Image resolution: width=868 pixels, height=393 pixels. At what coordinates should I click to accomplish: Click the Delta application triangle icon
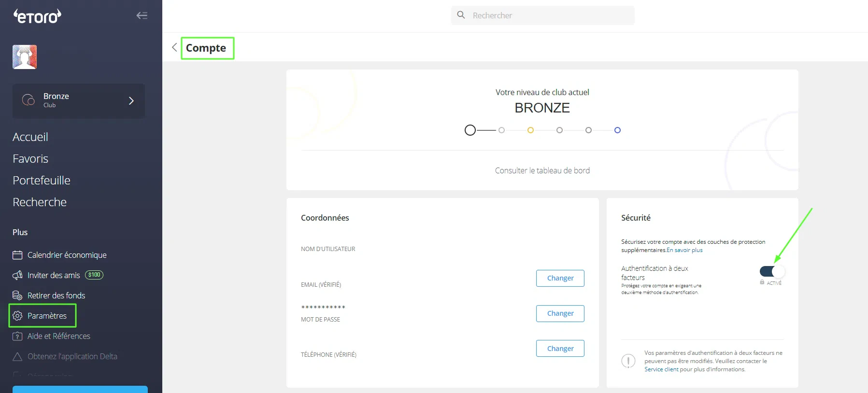(17, 356)
